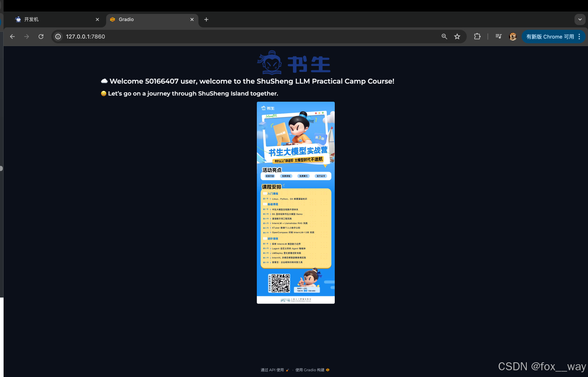Open the Extensions puzzle icon
The height and width of the screenshot is (377, 588).
point(477,37)
